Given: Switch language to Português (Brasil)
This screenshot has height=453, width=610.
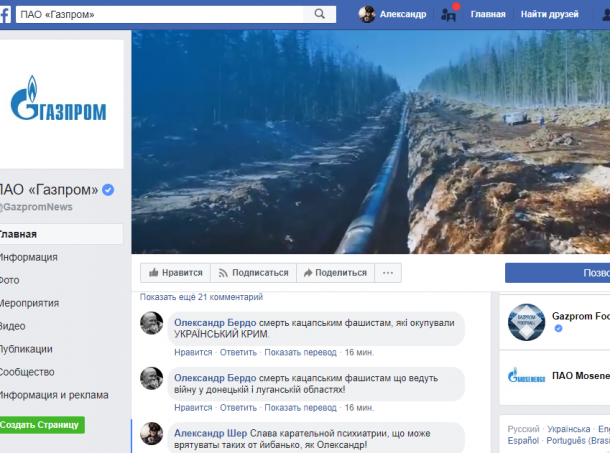Looking at the screenshot, I should pyautogui.click(x=578, y=441).
